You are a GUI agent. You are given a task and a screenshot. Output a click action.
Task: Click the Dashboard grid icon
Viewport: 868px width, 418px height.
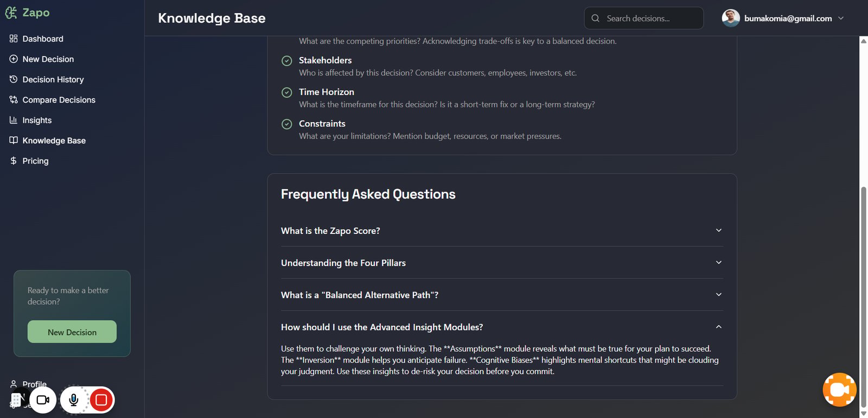[x=14, y=39]
